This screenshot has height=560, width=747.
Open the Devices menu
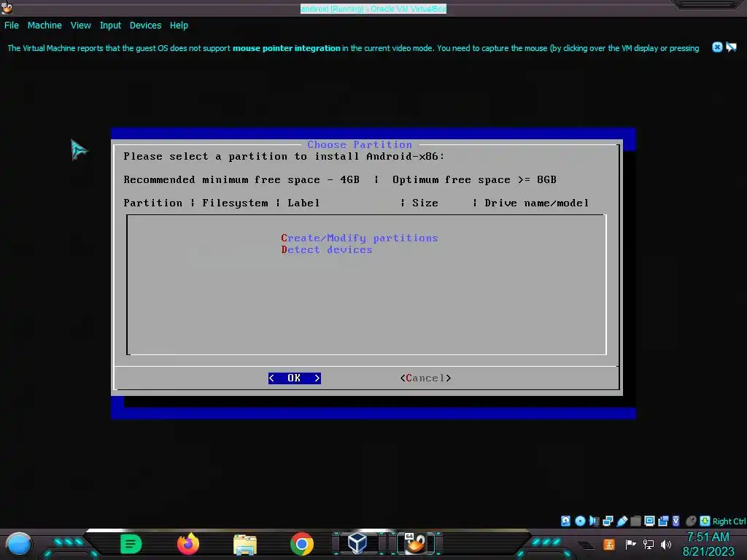145,26
